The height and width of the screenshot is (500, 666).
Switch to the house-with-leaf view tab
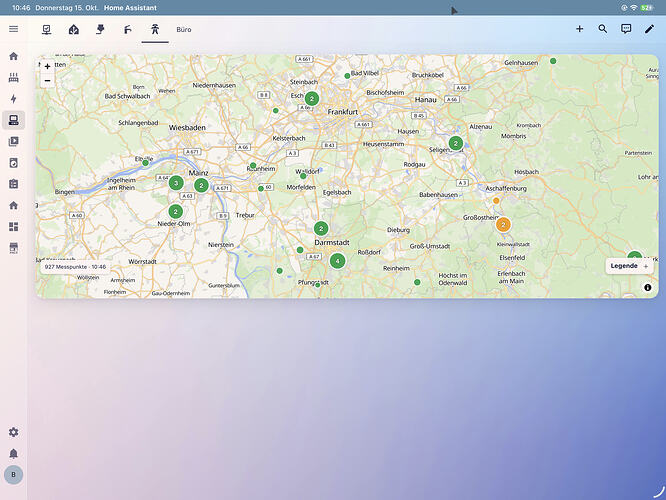click(74, 29)
